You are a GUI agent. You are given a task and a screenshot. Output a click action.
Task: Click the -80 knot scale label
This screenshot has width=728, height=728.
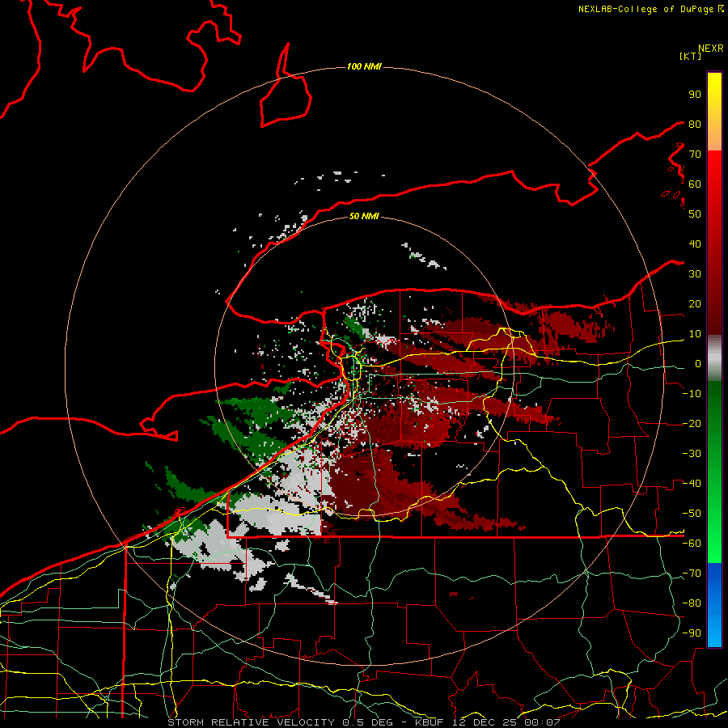(x=692, y=603)
